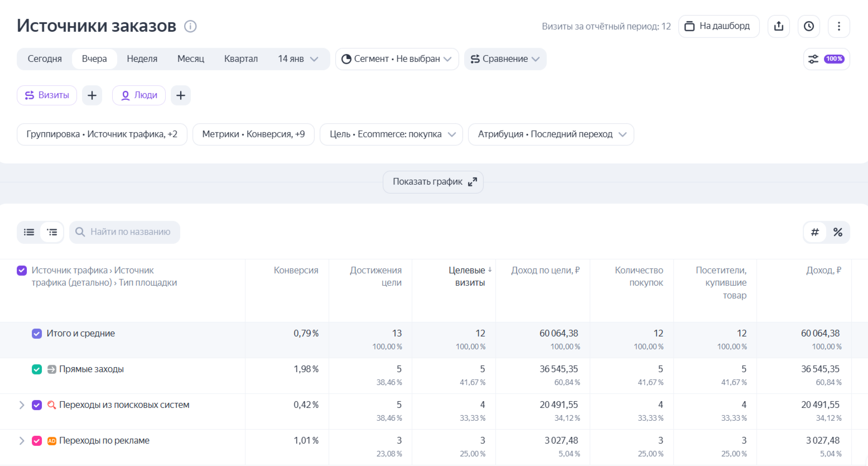Select the percent % display icon
This screenshot has width=868, height=466.
[x=838, y=232]
